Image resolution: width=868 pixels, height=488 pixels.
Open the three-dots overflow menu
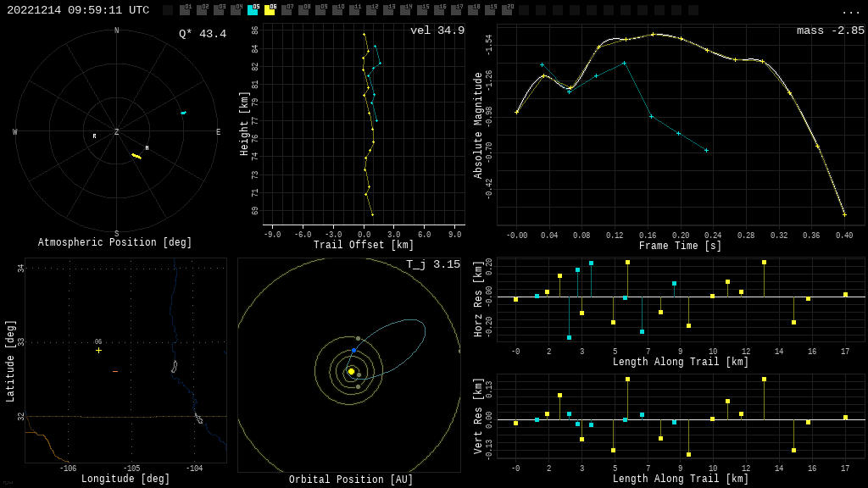850,11
